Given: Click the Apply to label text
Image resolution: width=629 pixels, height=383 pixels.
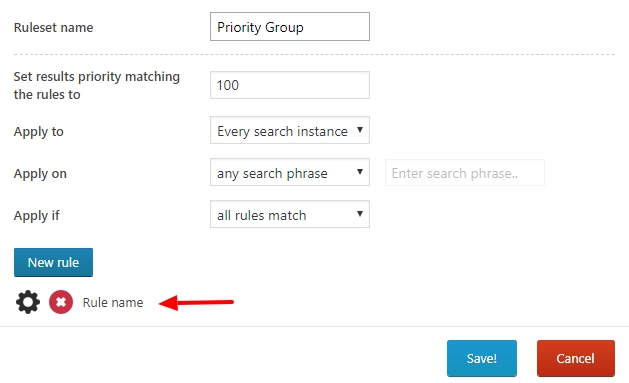Looking at the screenshot, I should 39,132.
